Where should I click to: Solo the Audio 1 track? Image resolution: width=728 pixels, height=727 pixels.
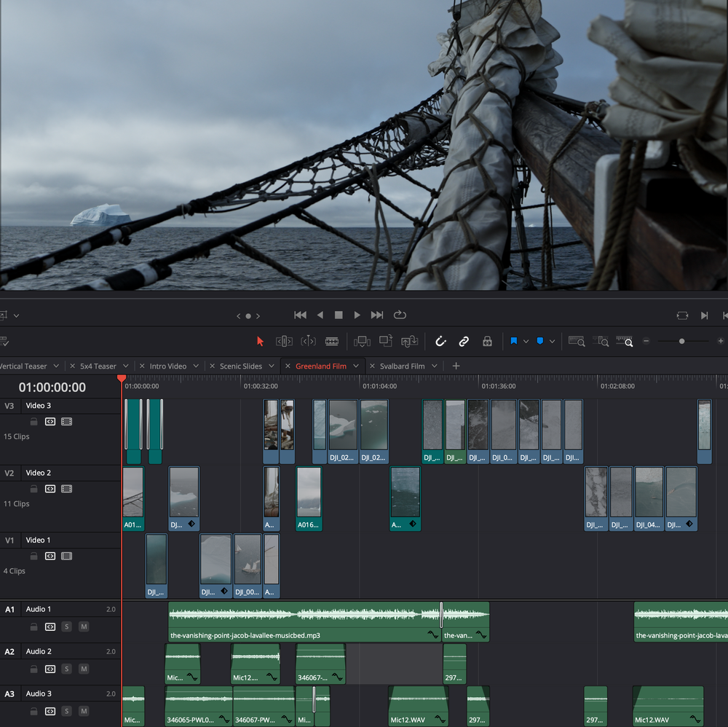point(66,626)
